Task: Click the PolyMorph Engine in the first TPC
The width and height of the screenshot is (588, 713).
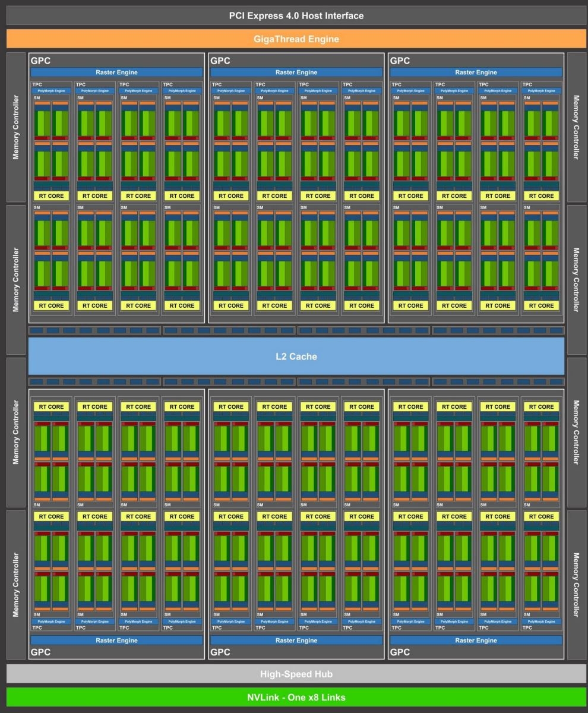Action: pos(50,90)
